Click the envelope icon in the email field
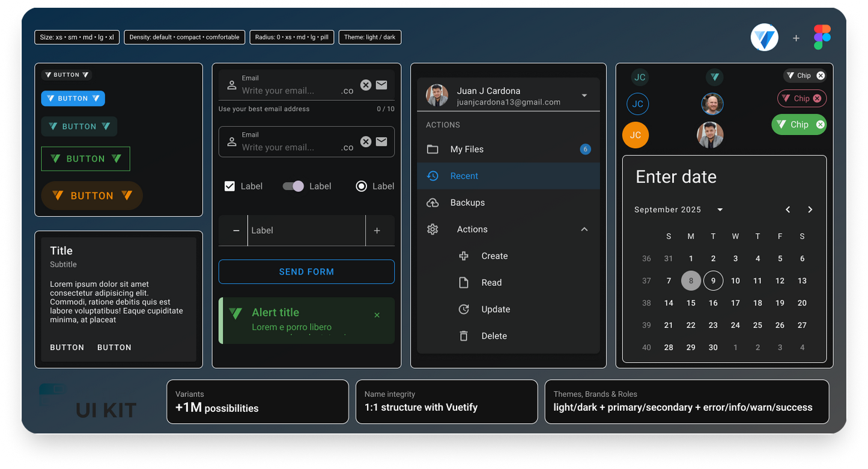Screen dimensions: 868x469 (381, 85)
